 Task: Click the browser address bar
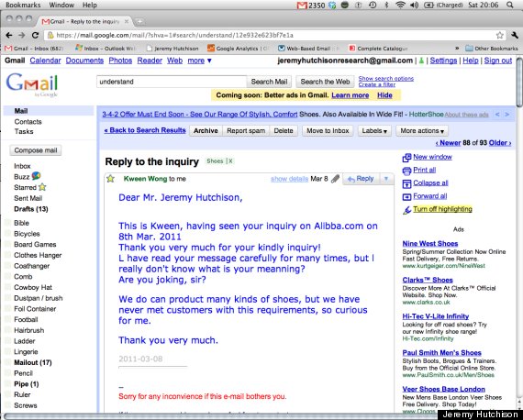pyautogui.click(x=275, y=36)
